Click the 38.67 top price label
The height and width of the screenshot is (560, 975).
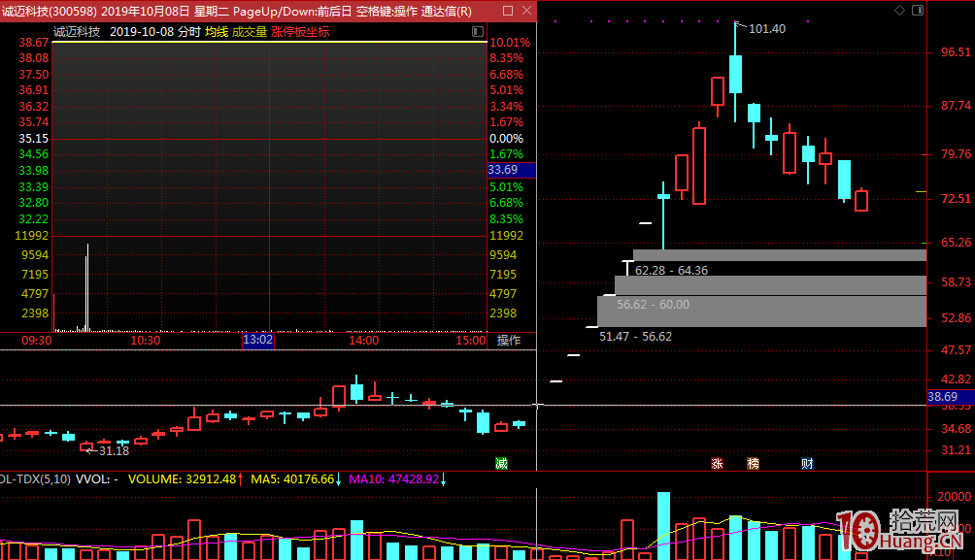pyautogui.click(x=34, y=43)
